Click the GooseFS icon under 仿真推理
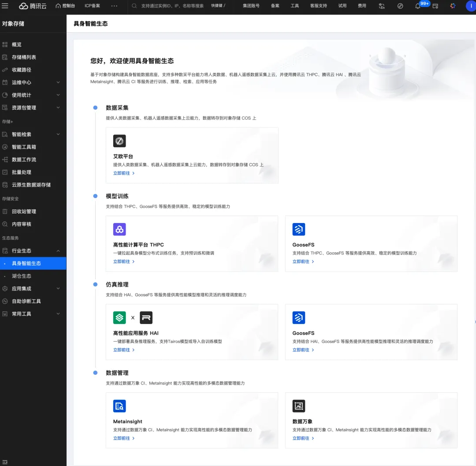This screenshot has height=466, width=476. coord(299,317)
